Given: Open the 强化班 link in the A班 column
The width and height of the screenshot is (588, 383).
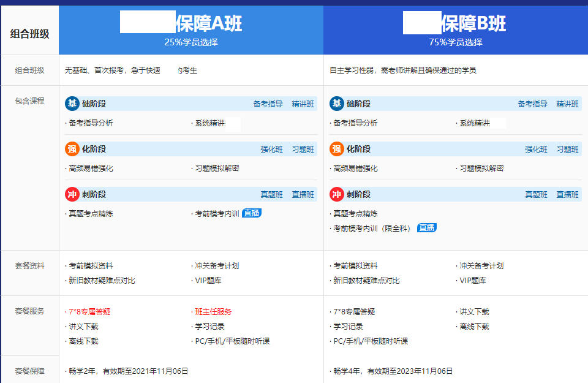Looking at the screenshot, I should tap(271, 150).
